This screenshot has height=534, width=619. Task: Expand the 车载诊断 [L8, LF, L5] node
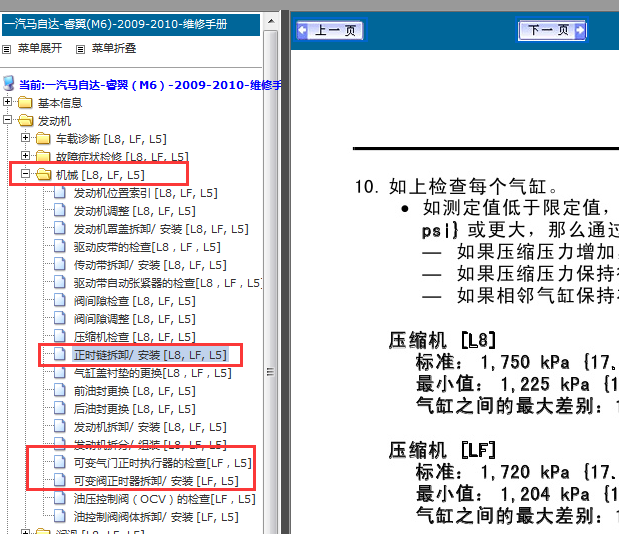(25, 138)
